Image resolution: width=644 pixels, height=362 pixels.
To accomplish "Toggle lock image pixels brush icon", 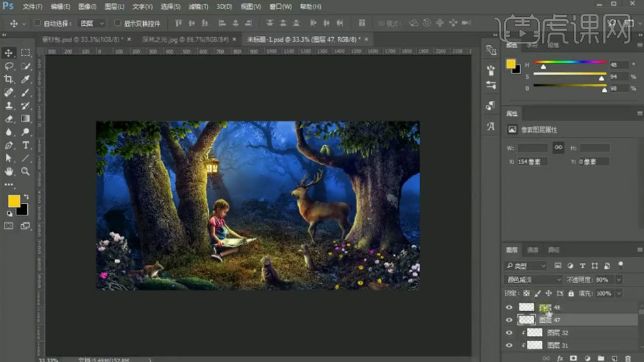I will pyautogui.click(x=537, y=294).
